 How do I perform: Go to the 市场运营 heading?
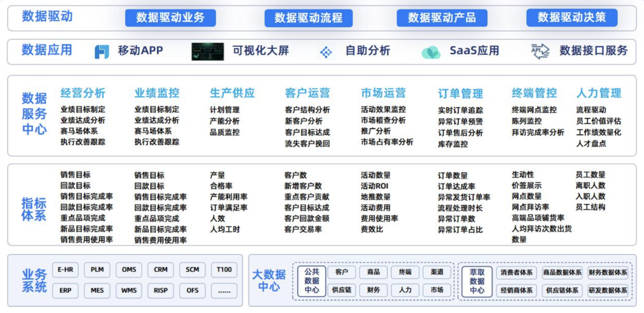383,93
